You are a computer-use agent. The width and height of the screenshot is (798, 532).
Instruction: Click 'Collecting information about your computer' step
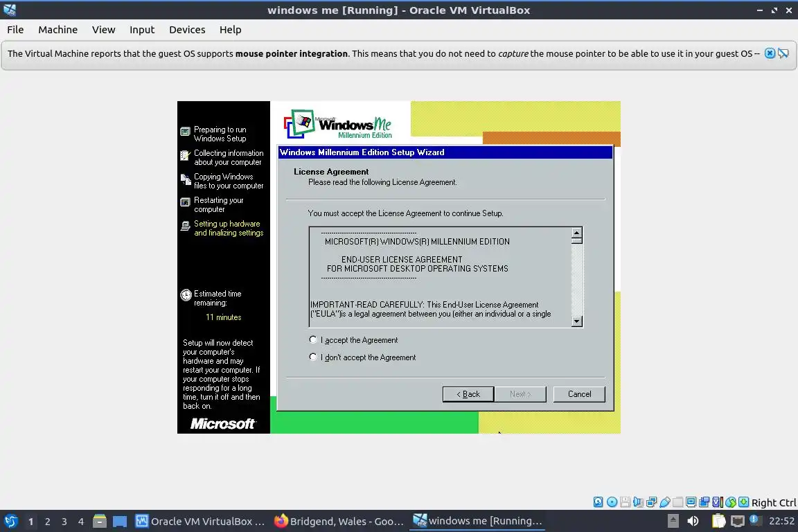[229, 157]
